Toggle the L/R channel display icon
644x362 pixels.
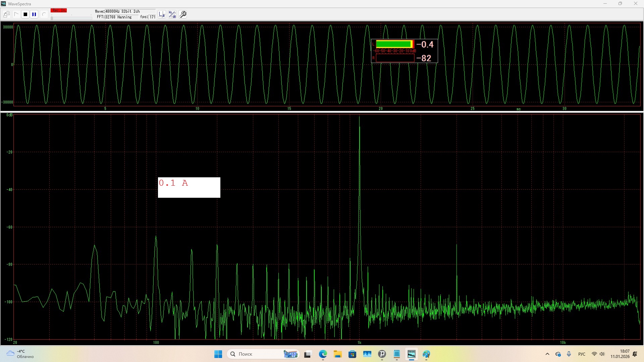click(x=162, y=14)
